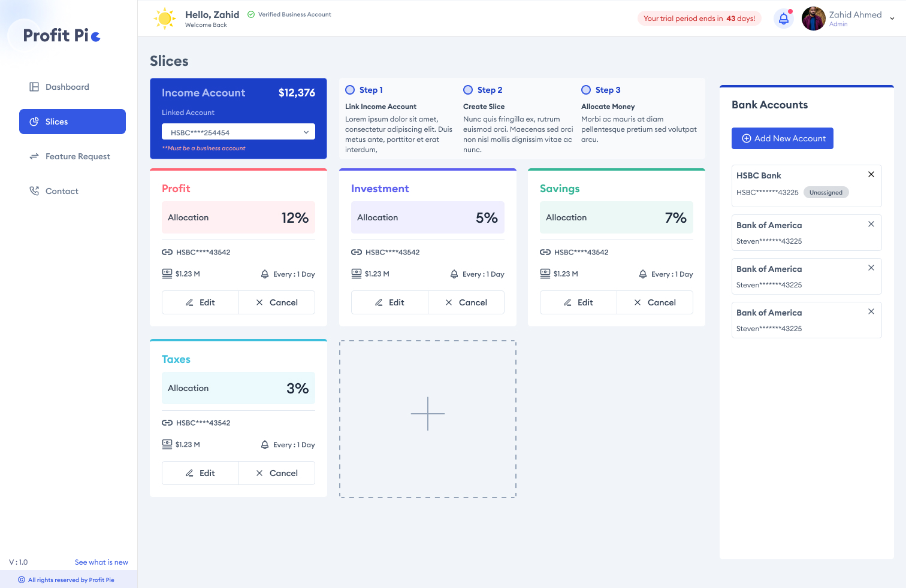This screenshot has width=906, height=588.
Task: Go to Feature Request in sidebar
Action: [x=77, y=156]
